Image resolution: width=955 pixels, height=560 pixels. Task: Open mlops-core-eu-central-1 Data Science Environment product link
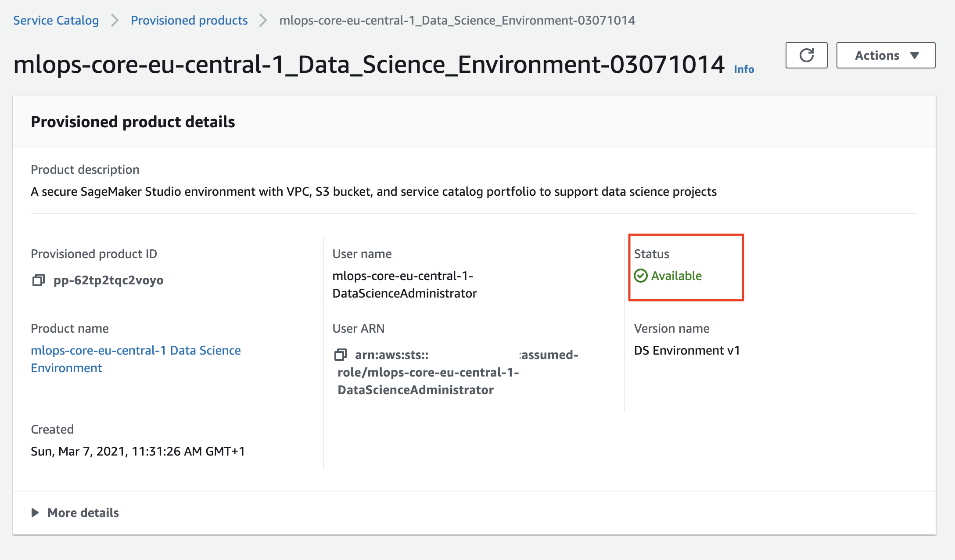[x=136, y=350]
